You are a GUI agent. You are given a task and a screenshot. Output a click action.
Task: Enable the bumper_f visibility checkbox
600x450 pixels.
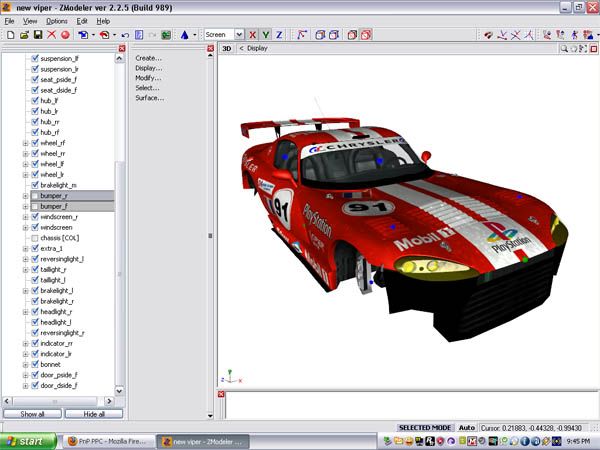(x=35, y=206)
